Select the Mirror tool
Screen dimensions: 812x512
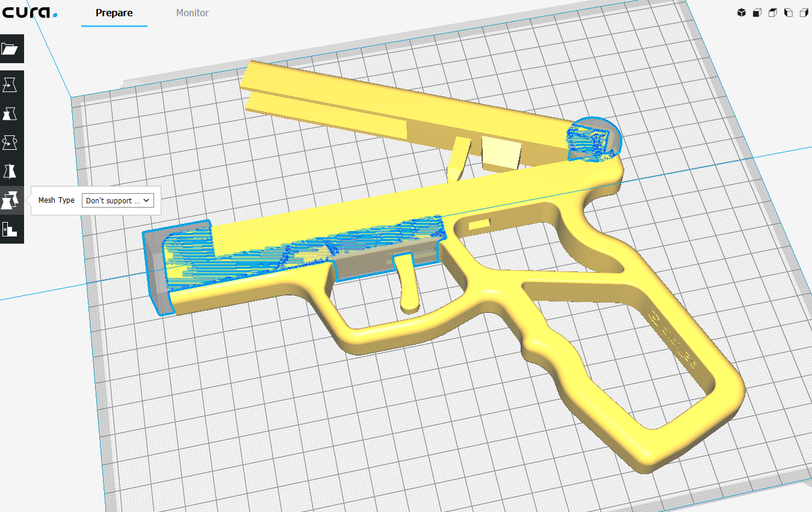[x=11, y=171]
